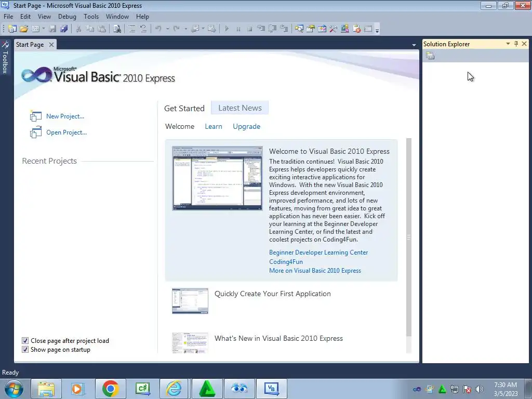Click the Step Over debug icon

click(272, 29)
